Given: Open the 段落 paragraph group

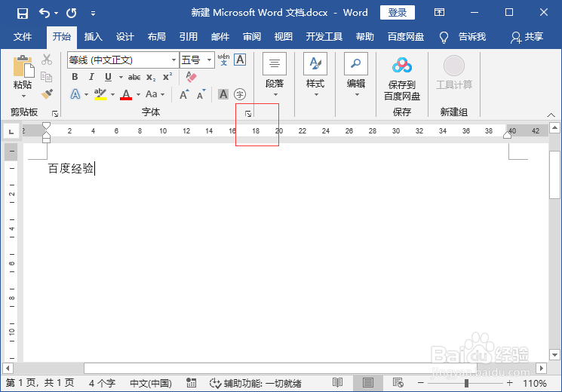Looking at the screenshot, I should point(275,75).
